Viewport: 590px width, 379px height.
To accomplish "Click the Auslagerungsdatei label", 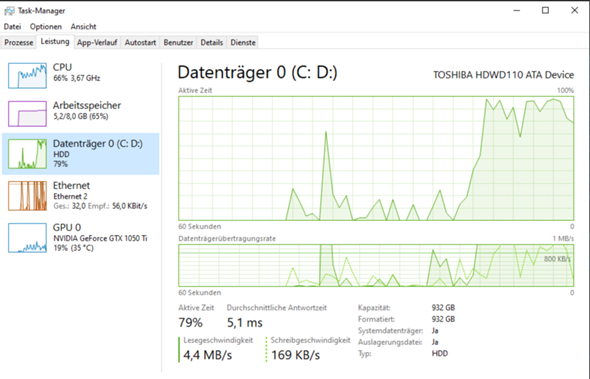I will (x=390, y=342).
